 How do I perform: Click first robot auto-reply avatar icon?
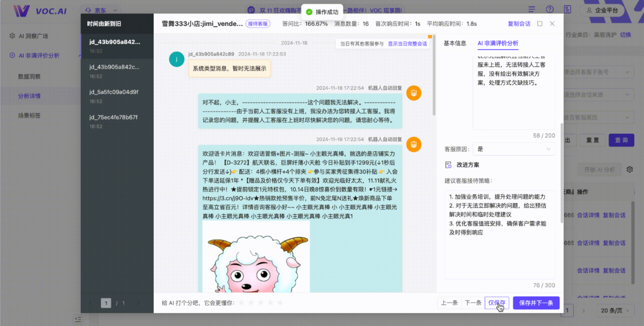pos(414,93)
